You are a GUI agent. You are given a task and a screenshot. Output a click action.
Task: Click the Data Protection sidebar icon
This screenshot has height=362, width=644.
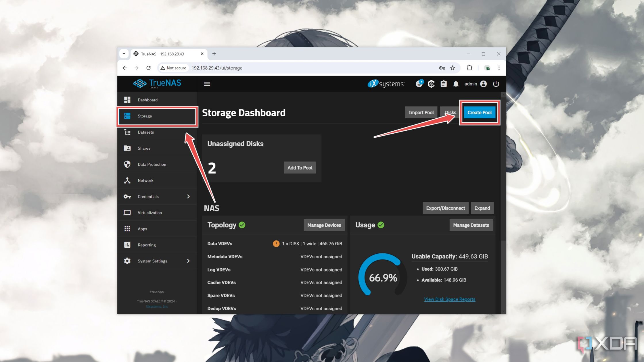(x=127, y=164)
